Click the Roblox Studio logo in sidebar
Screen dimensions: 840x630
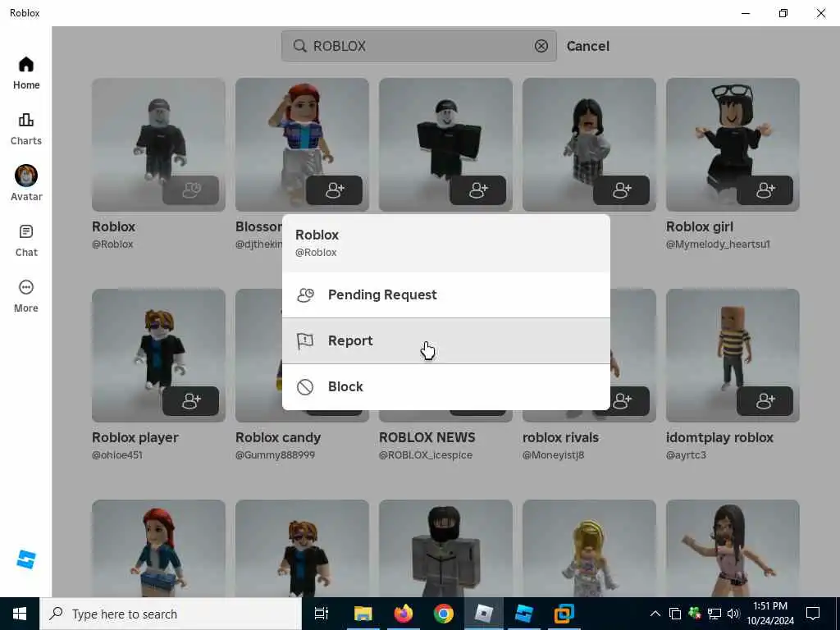pyautogui.click(x=25, y=559)
